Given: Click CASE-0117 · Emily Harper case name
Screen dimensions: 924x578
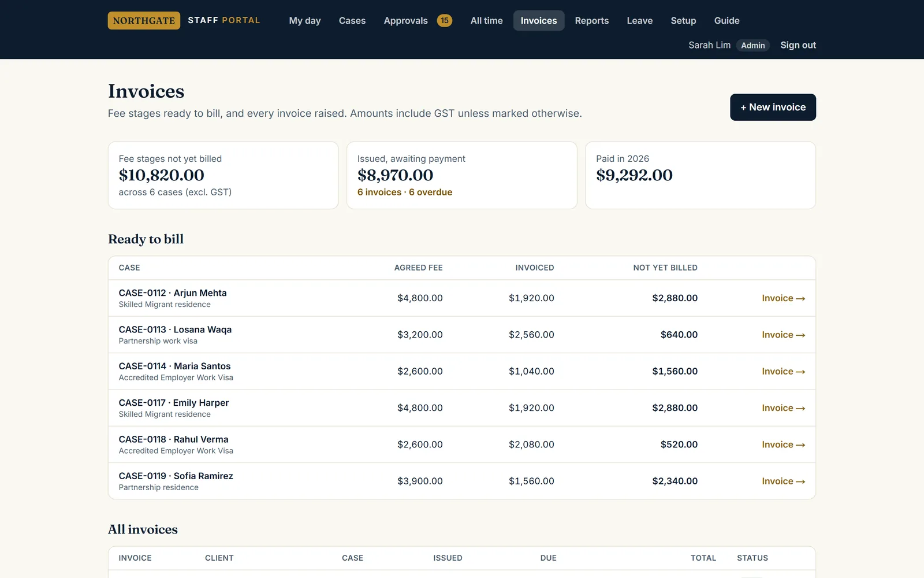Looking at the screenshot, I should click(174, 403).
